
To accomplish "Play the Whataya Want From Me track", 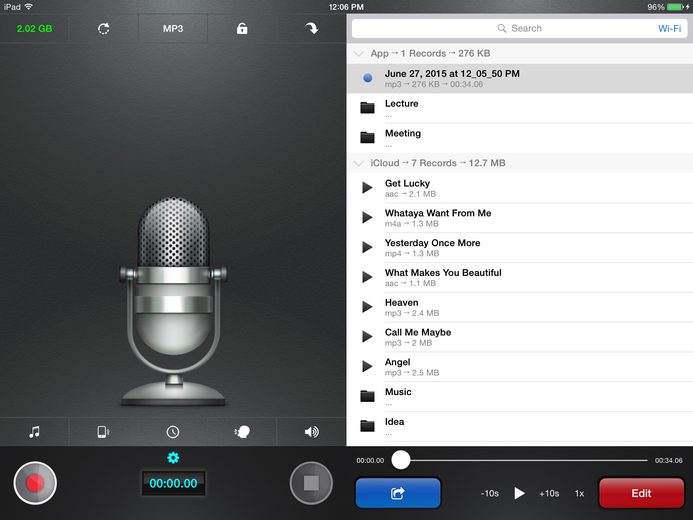I will point(367,217).
